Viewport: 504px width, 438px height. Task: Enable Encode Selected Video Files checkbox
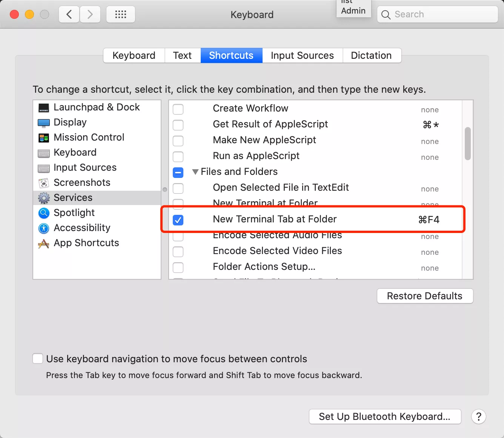[x=178, y=252]
